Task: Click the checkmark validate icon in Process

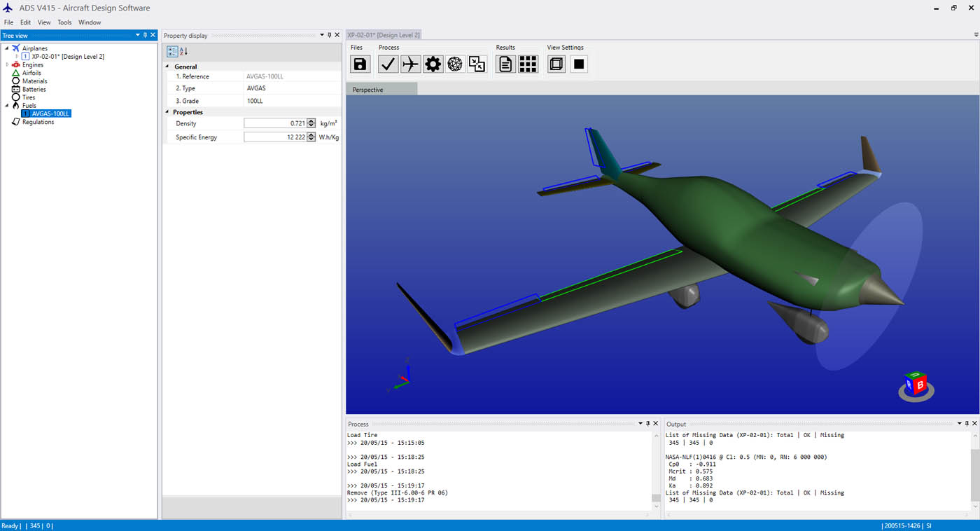Action: tap(388, 64)
